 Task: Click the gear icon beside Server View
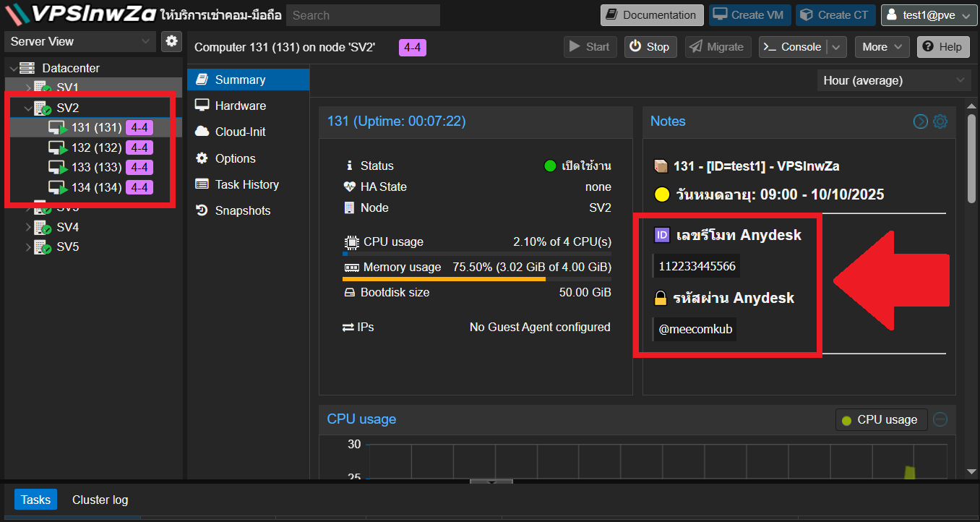pos(171,41)
